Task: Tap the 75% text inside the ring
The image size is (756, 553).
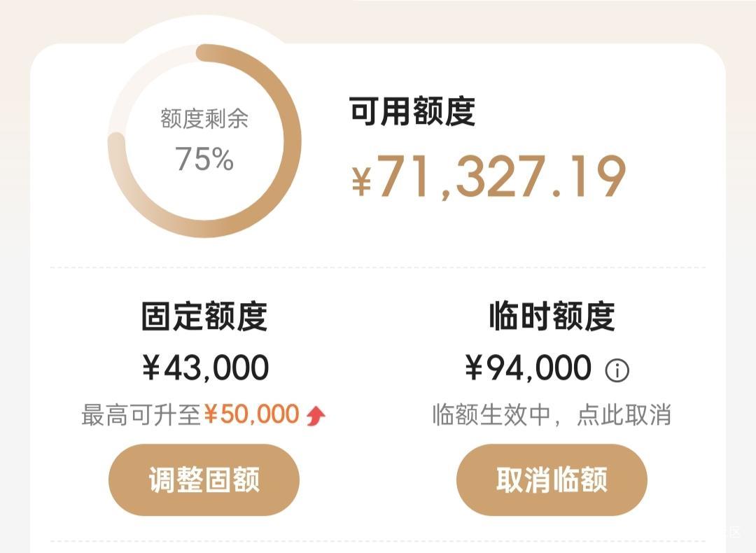Action: 204,159
